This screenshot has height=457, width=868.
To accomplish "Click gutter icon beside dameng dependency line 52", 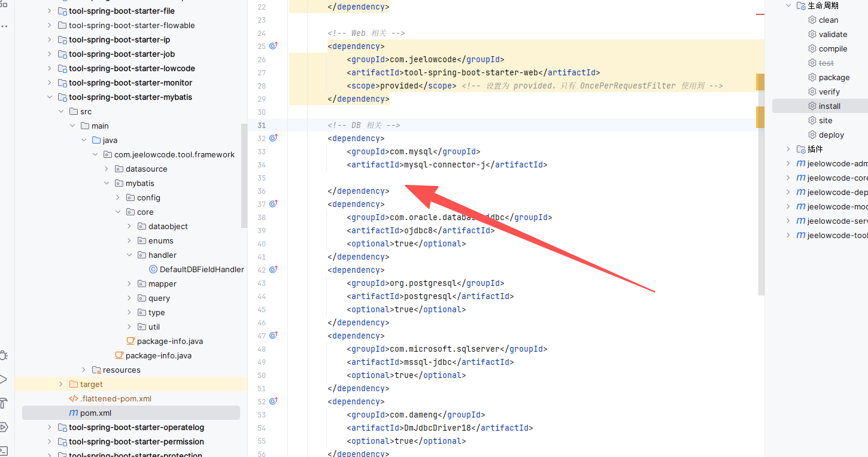I will pos(274,401).
